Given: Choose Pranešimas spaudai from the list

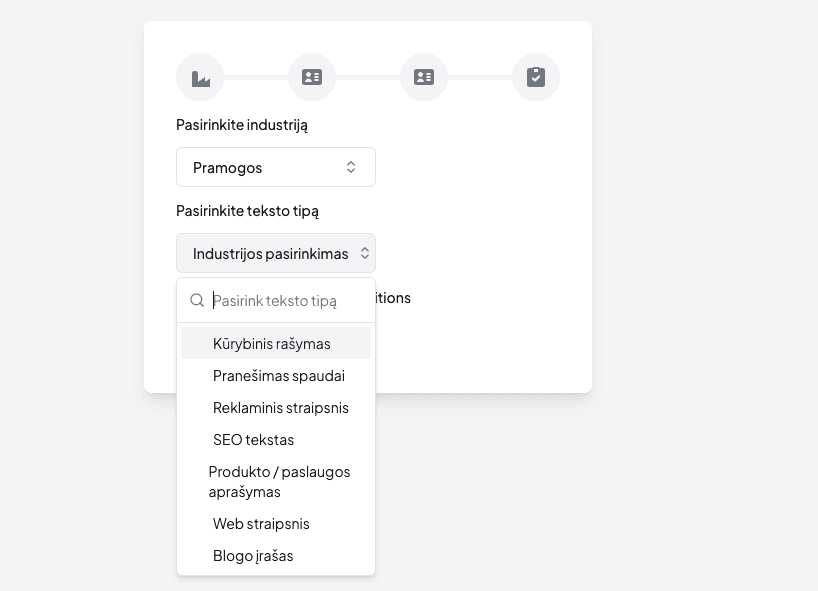Looking at the screenshot, I should 279,376.
